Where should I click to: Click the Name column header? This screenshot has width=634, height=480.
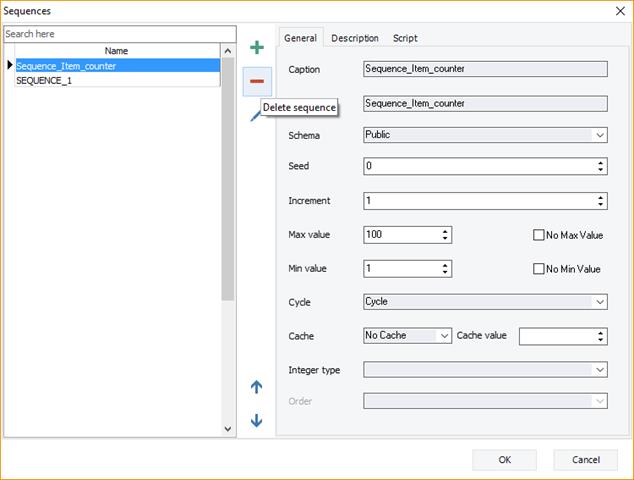(x=118, y=51)
